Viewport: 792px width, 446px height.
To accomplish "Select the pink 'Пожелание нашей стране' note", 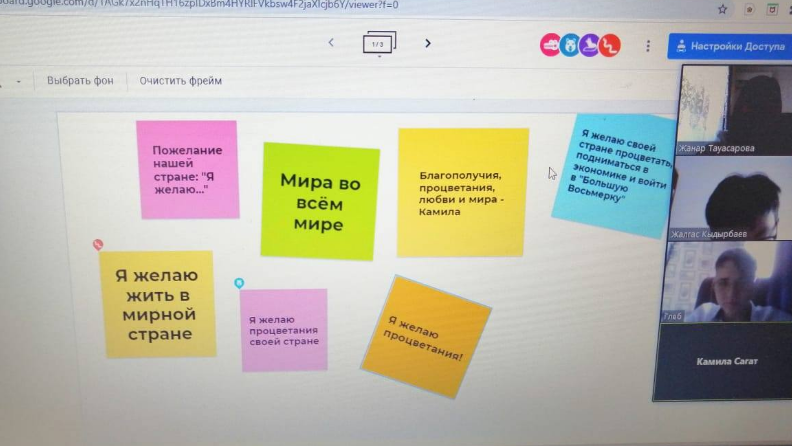I will coord(187,168).
